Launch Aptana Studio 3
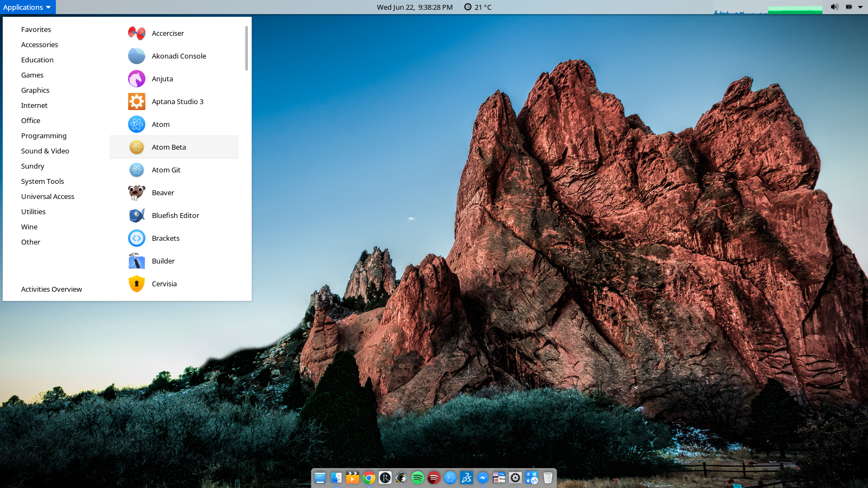The height and width of the screenshot is (488, 868). [174, 101]
